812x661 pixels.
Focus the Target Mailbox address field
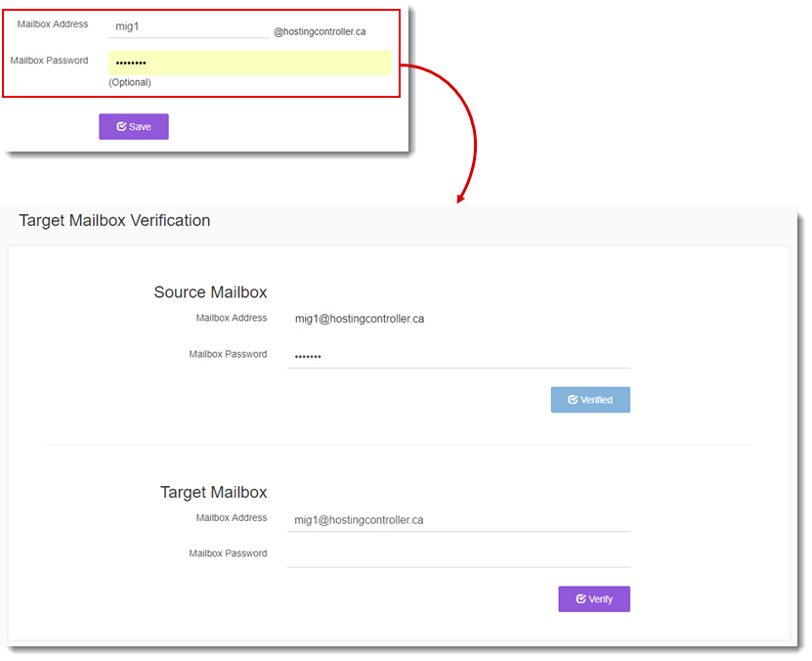coord(459,519)
